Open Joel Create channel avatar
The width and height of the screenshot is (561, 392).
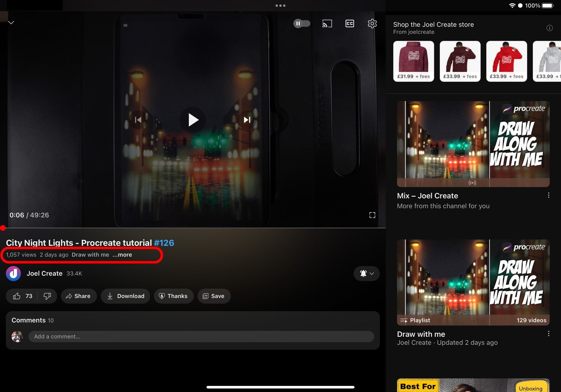[x=13, y=274]
